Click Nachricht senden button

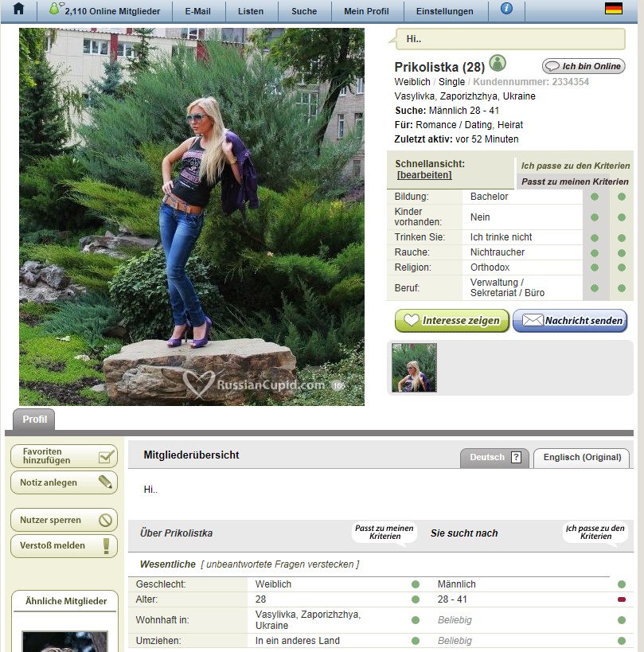click(570, 321)
